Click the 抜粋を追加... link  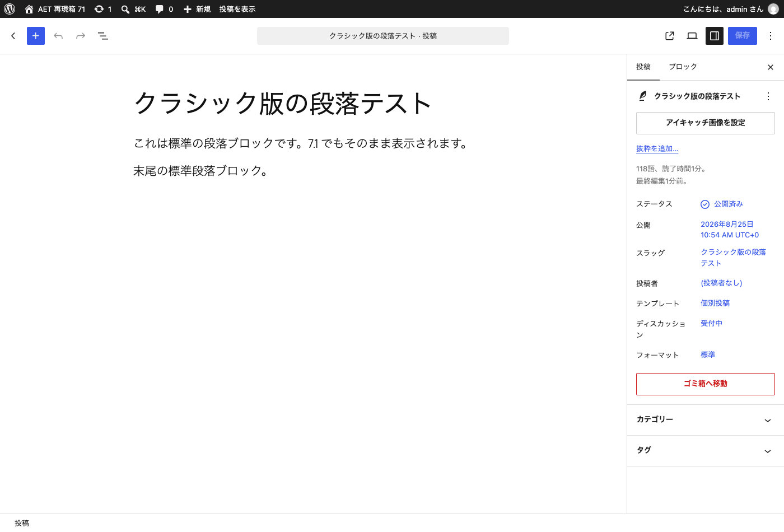click(x=657, y=148)
